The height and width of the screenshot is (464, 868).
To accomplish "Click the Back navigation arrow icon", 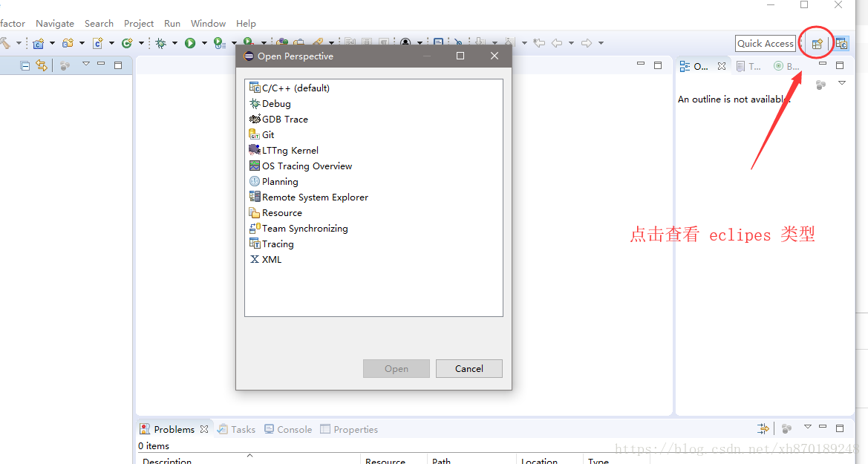I will coord(557,43).
